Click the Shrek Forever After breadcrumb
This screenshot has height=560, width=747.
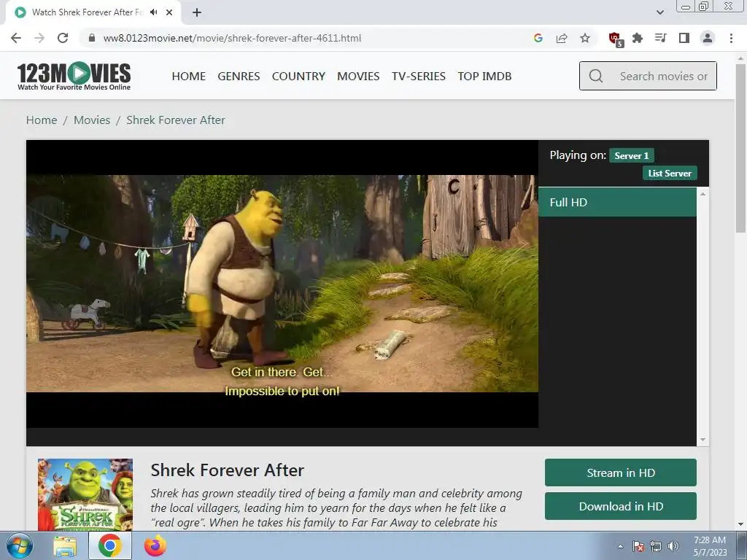(x=176, y=120)
